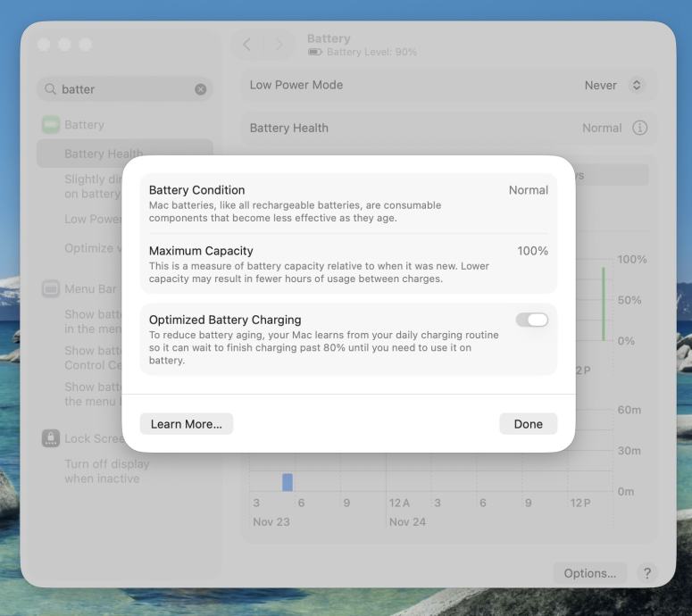Select 'Turn off display when inactive' result
Viewport: 692px width, 616px height.
[107, 471]
